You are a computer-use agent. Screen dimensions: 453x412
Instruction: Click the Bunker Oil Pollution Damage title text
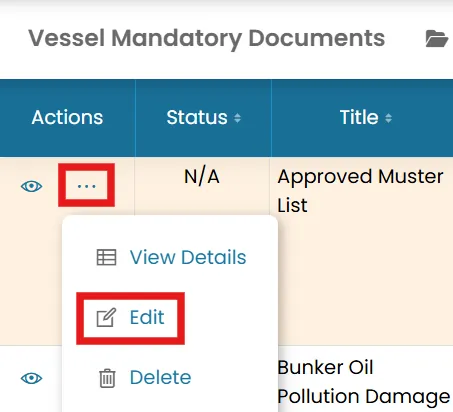pos(364,382)
